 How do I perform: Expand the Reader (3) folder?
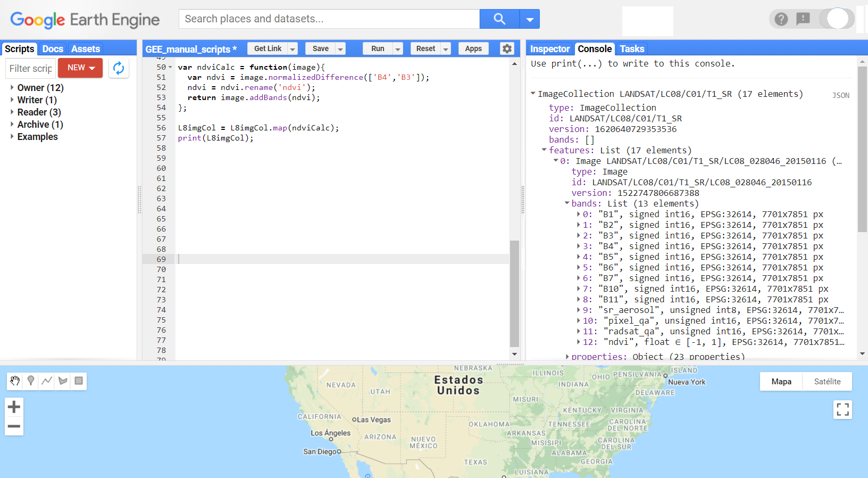click(x=12, y=112)
